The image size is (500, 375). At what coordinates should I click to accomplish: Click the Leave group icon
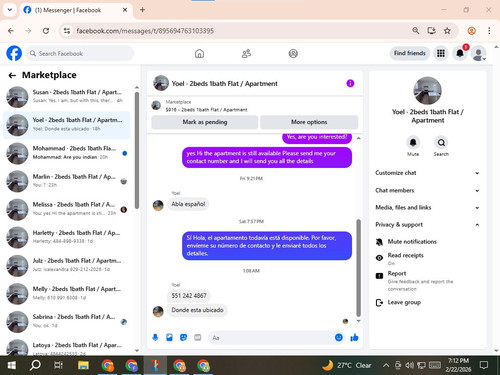tap(379, 303)
